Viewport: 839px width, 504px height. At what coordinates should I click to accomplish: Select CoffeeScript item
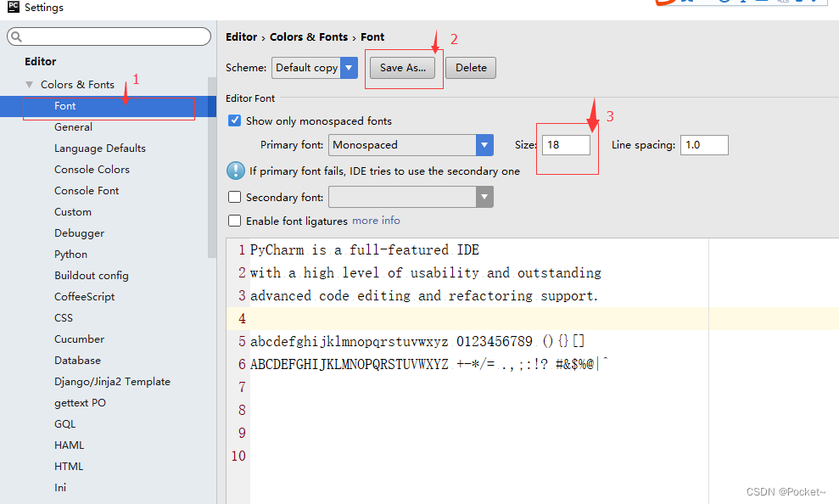(x=85, y=296)
